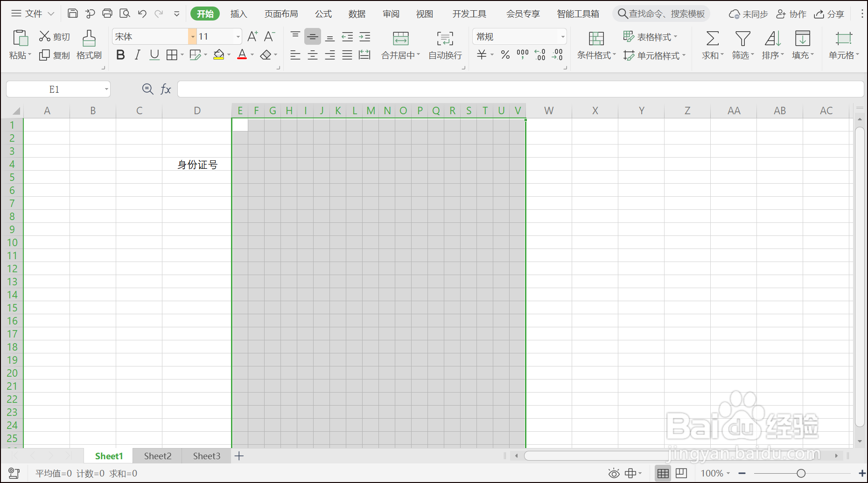
Task: Toggle eye protection mode icon
Action: click(x=614, y=474)
